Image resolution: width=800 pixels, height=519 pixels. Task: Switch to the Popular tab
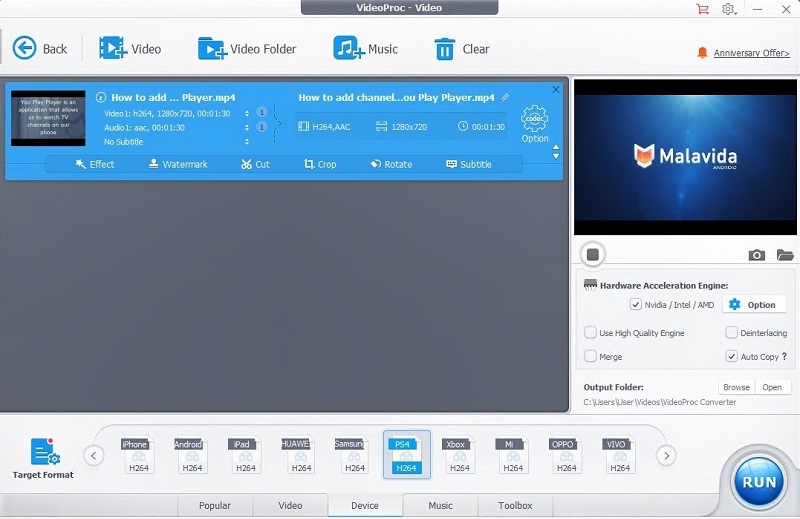click(215, 505)
